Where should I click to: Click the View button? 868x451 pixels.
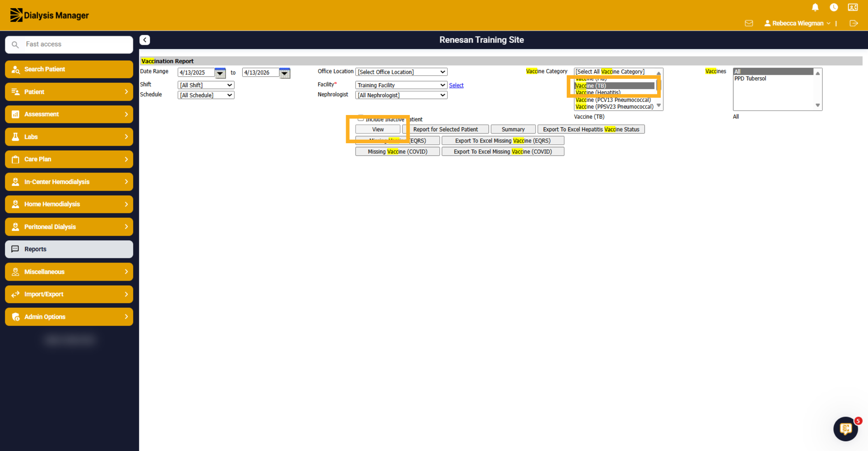378,129
